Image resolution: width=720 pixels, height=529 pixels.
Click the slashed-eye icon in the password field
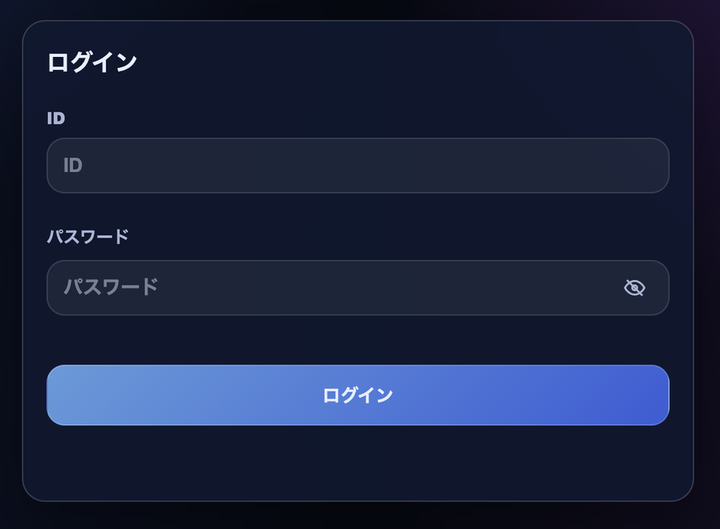[x=634, y=288]
